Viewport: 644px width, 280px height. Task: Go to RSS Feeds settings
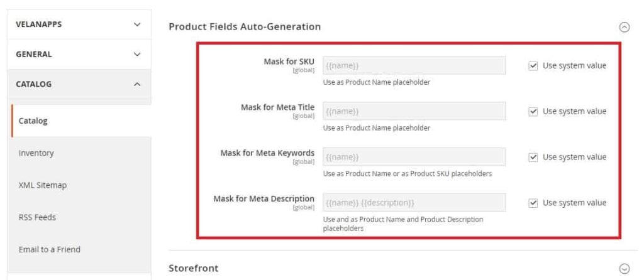coord(37,217)
